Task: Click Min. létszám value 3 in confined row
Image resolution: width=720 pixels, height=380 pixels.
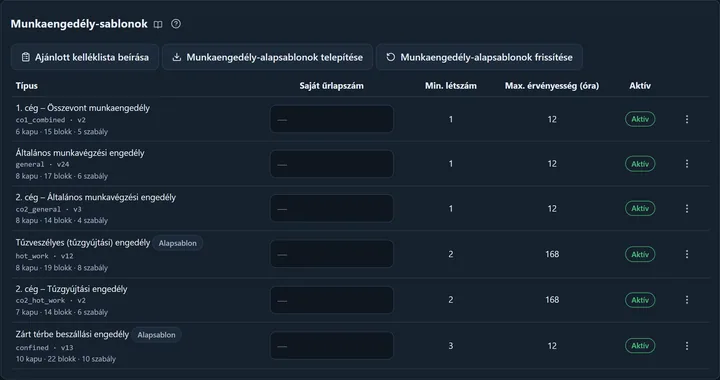Action: (x=450, y=346)
